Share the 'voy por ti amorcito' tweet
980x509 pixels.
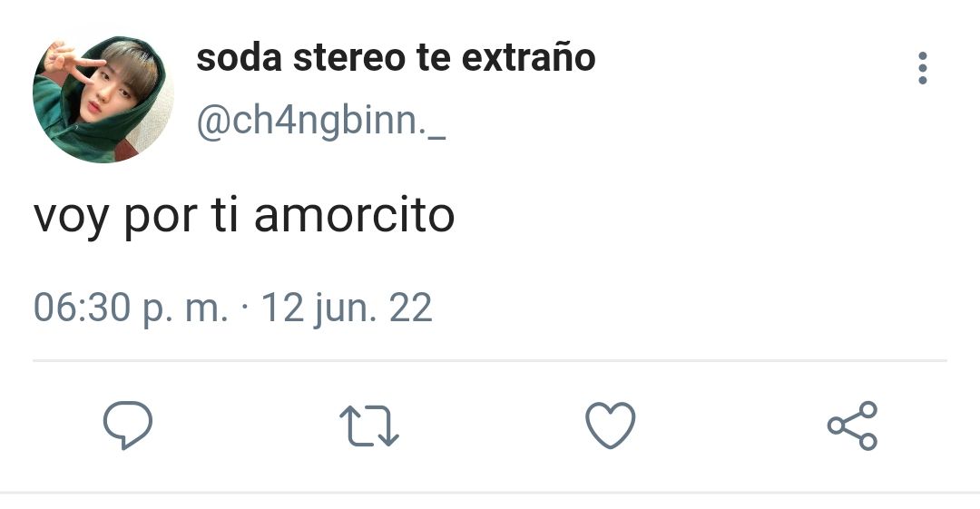click(852, 426)
